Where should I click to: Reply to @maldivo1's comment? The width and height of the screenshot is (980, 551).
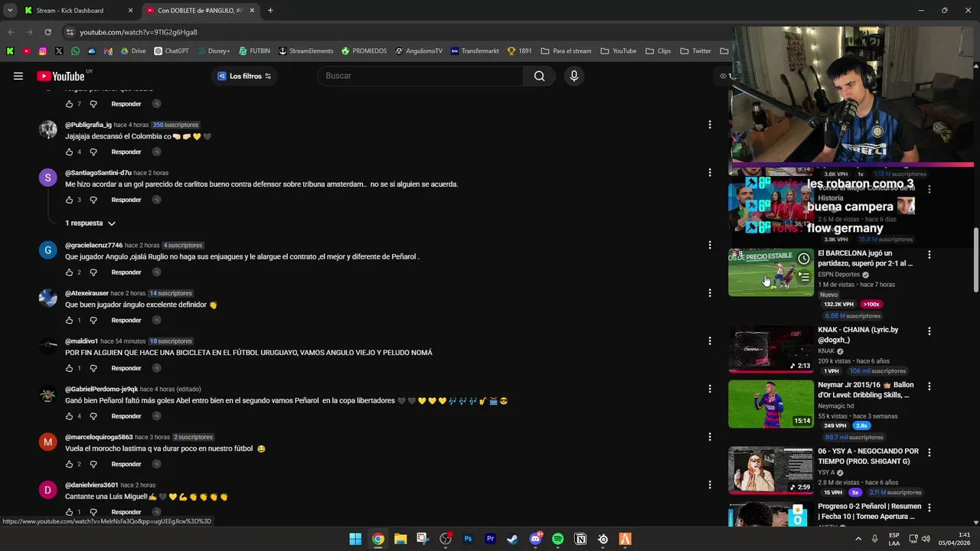coord(126,368)
